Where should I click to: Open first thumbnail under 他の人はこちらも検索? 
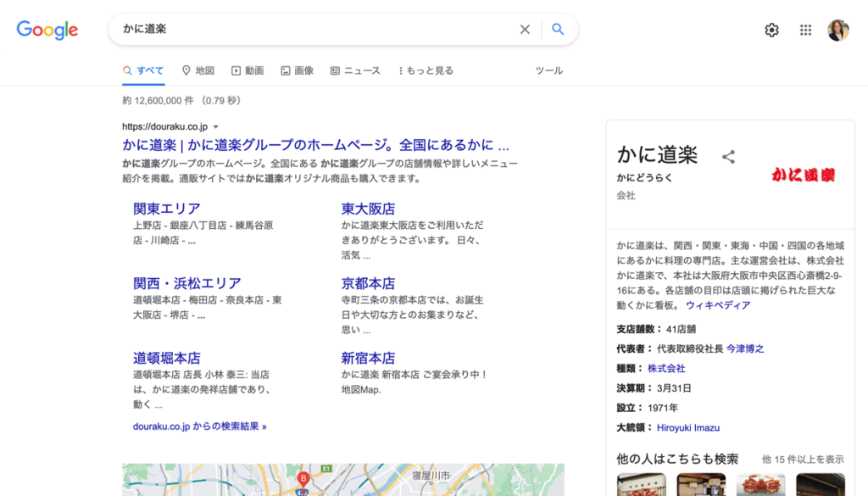(641, 484)
